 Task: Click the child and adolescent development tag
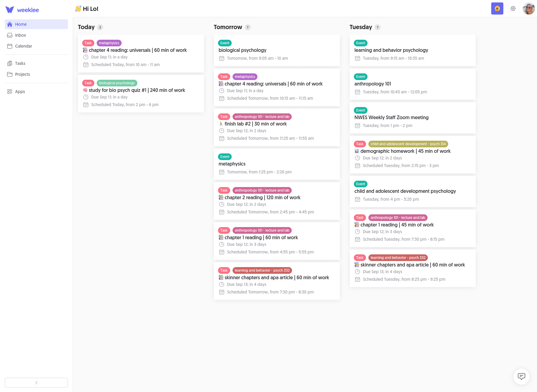coord(408,144)
